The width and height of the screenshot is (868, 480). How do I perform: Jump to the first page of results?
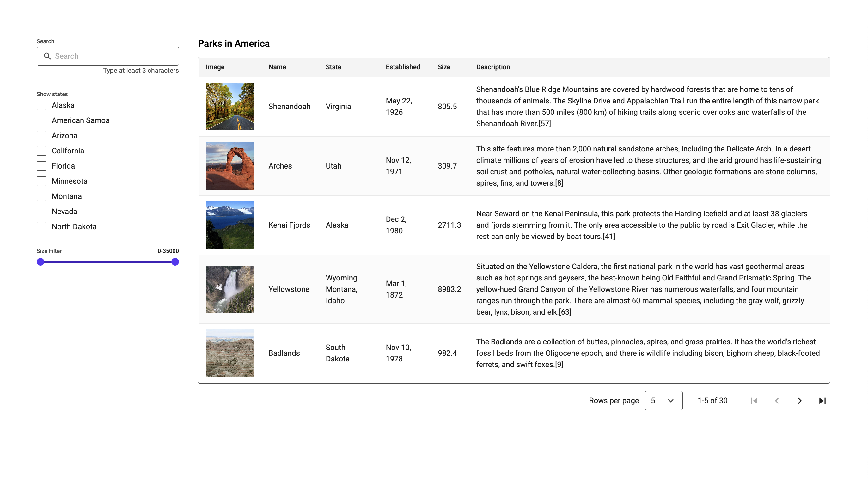[754, 401]
